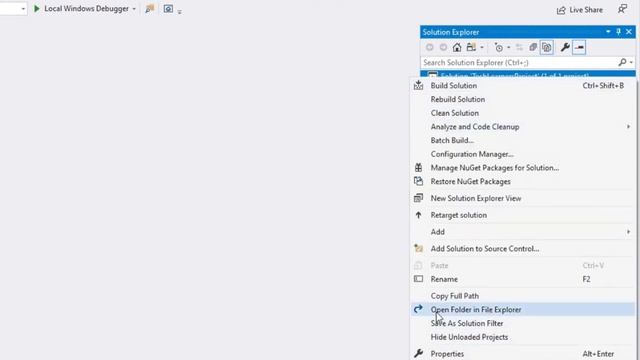The height and width of the screenshot is (360, 640).
Task: Open the Pending Changes Filter clock icon
Action: pos(499,48)
